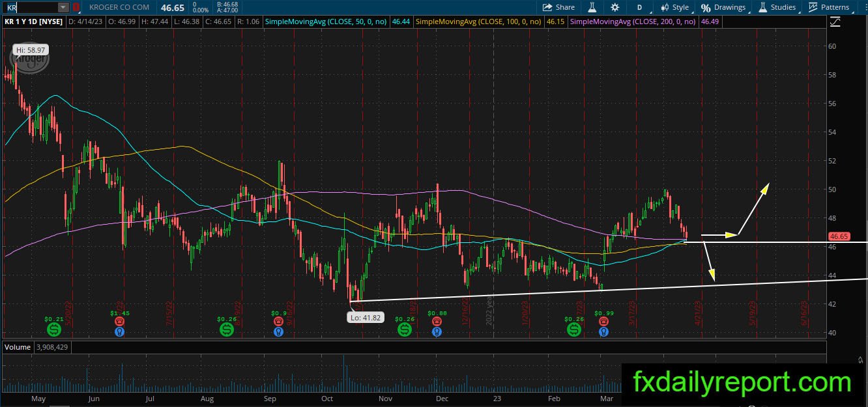Viewport: 868px width, 407px height.
Task: Click the SimpleMovingAvg (CLOSE, 200) study label
Action: click(633, 21)
